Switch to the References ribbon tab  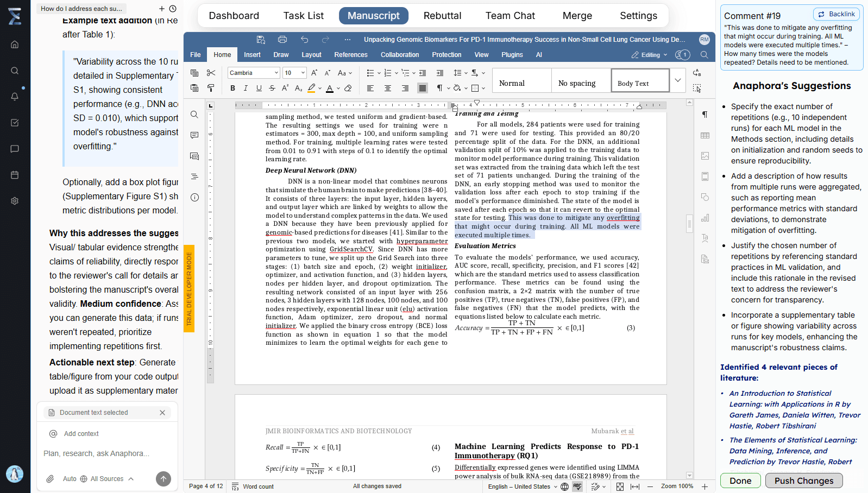click(351, 55)
